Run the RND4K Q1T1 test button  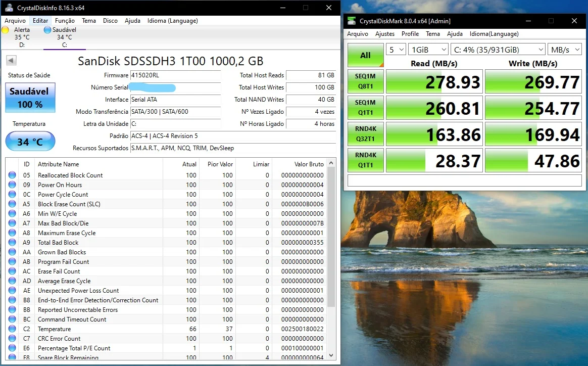click(366, 160)
